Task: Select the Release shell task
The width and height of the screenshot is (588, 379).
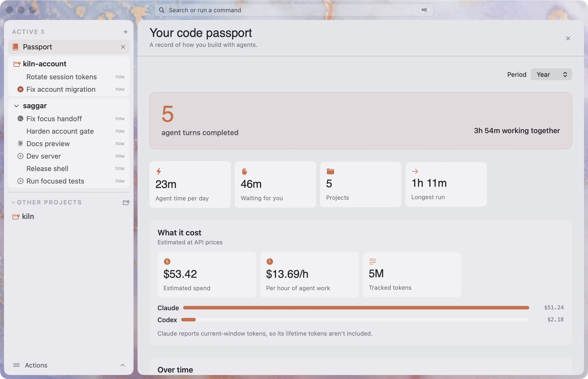Action: coord(69,169)
